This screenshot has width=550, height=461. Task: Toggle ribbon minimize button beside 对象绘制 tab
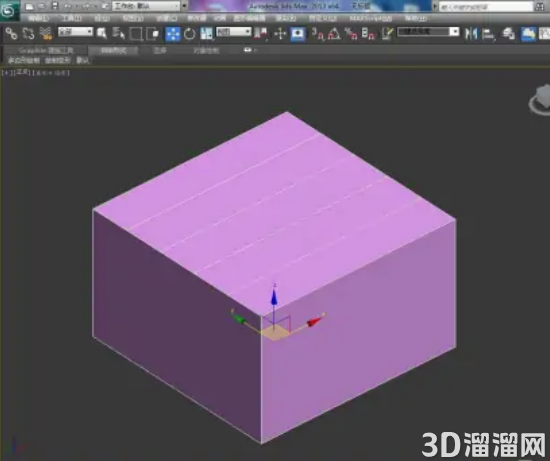pyautogui.click(x=248, y=50)
